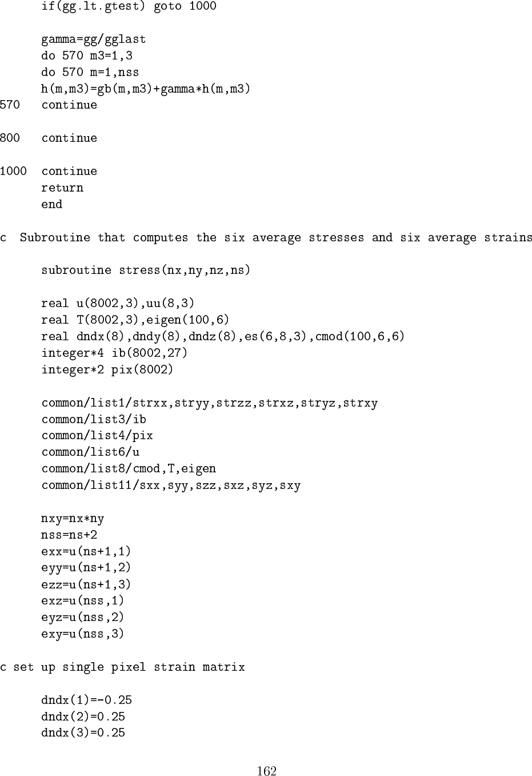This screenshot has height=776, width=532.
Task: Click the statement label 570
Action: tap(10, 105)
